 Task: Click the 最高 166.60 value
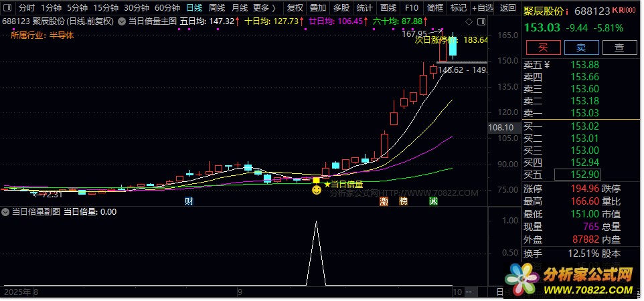pyautogui.click(x=585, y=201)
